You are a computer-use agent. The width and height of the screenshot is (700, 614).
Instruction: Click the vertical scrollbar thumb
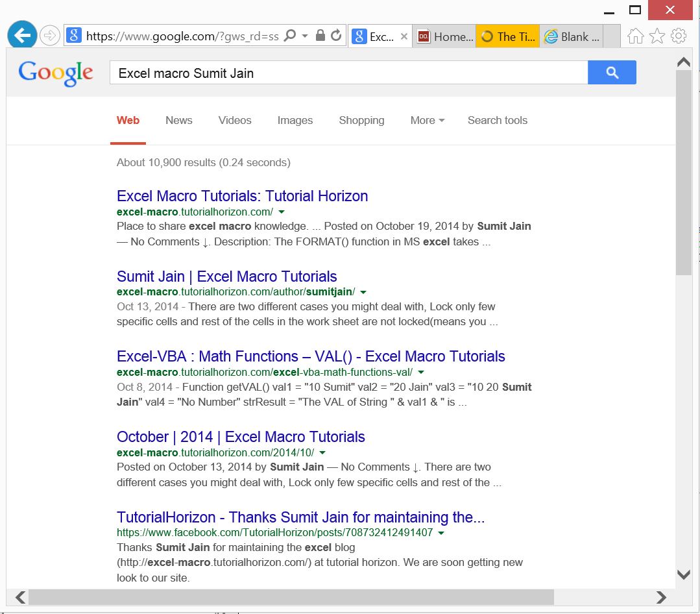(x=684, y=173)
